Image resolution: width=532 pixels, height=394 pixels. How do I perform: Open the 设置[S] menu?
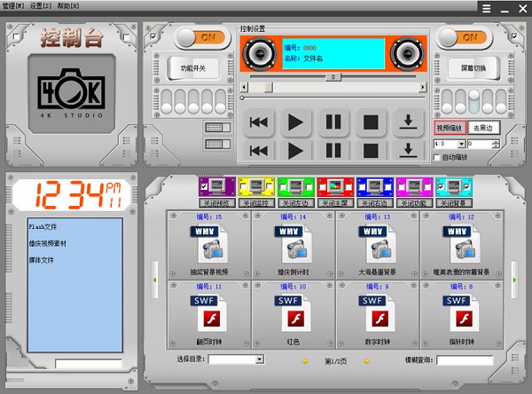click(x=41, y=6)
